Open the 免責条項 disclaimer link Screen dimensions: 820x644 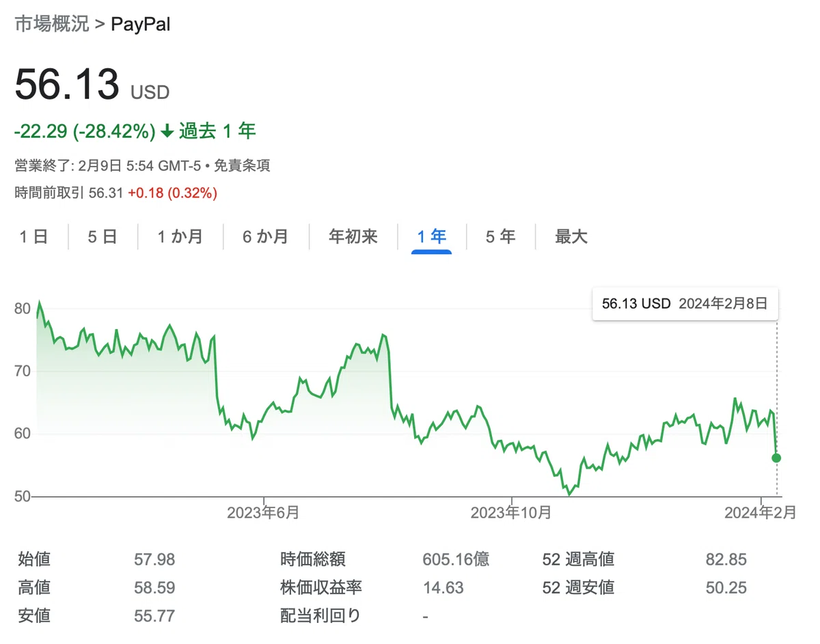tap(242, 166)
